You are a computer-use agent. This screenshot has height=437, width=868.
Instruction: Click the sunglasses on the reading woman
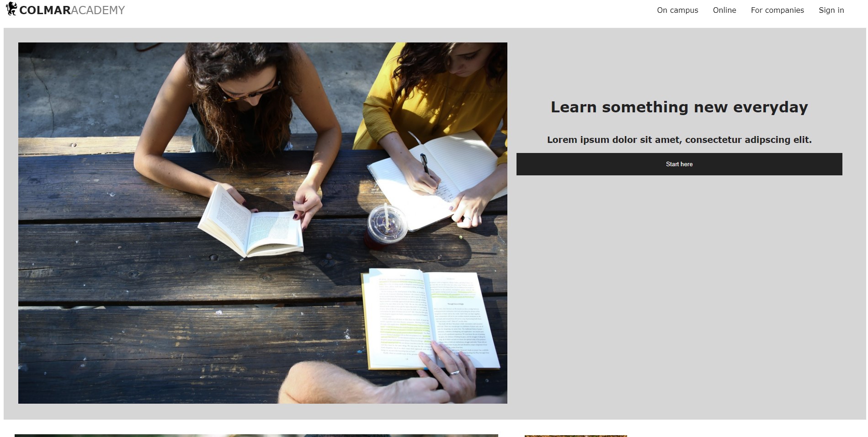point(250,93)
